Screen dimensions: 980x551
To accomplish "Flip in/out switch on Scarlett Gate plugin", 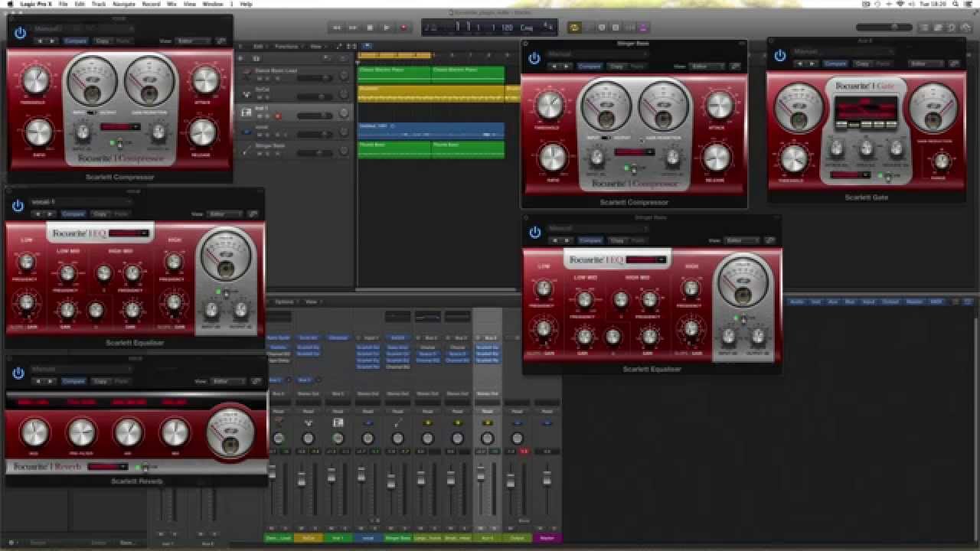I will pyautogui.click(x=887, y=176).
